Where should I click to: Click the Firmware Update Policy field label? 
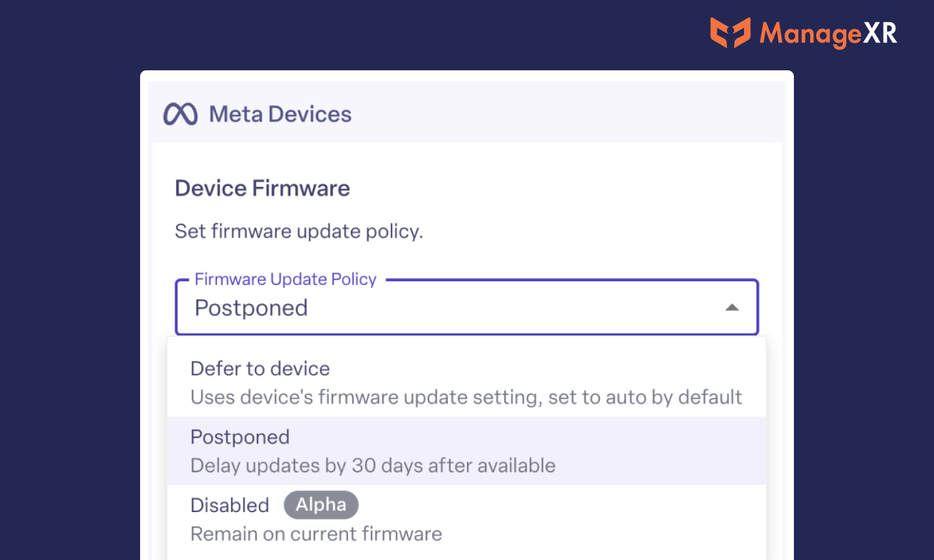click(x=286, y=279)
